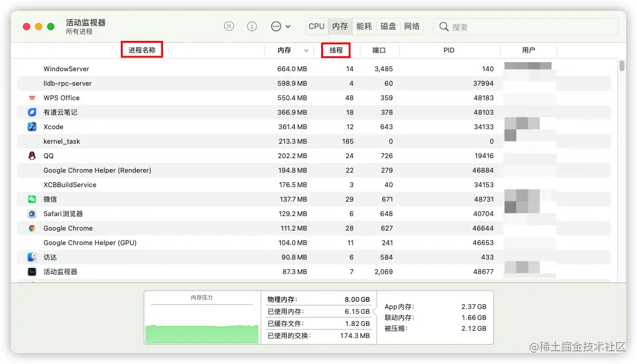The width and height of the screenshot is (637, 364).
Task: Click the 598.9 MB memory value
Action: coord(292,83)
